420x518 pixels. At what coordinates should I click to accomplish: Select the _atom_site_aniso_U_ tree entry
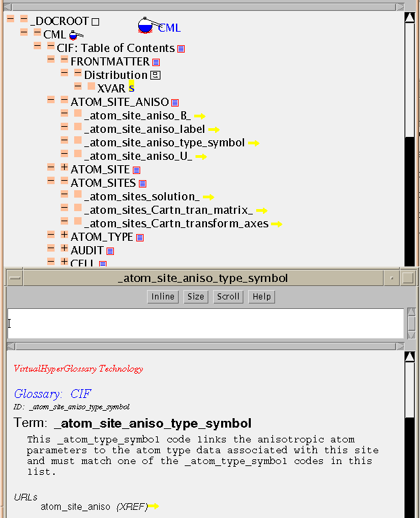[x=138, y=156]
